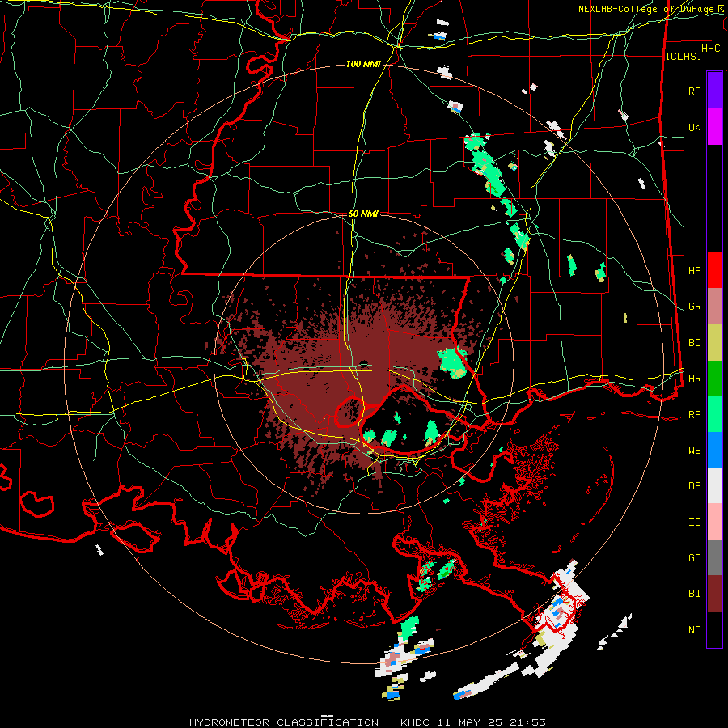Click the 50 NMI range ring label
This screenshot has width=728, height=728.
coord(363,214)
